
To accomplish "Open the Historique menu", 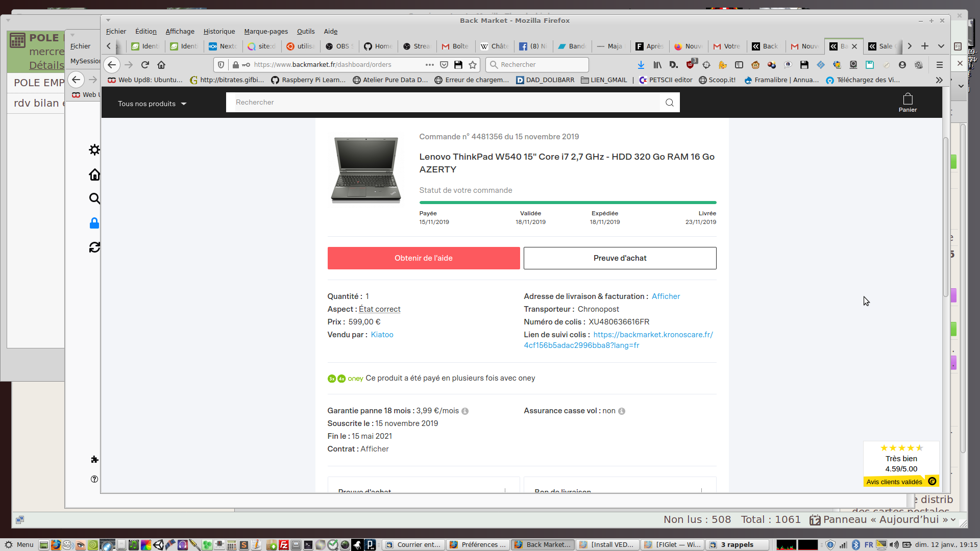I will (x=219, y=32).
